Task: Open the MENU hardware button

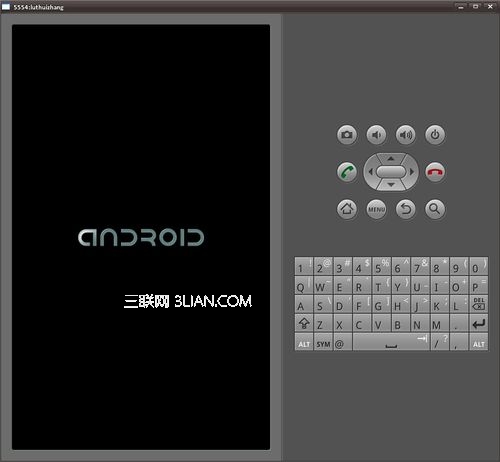Action: coord(376,209)
